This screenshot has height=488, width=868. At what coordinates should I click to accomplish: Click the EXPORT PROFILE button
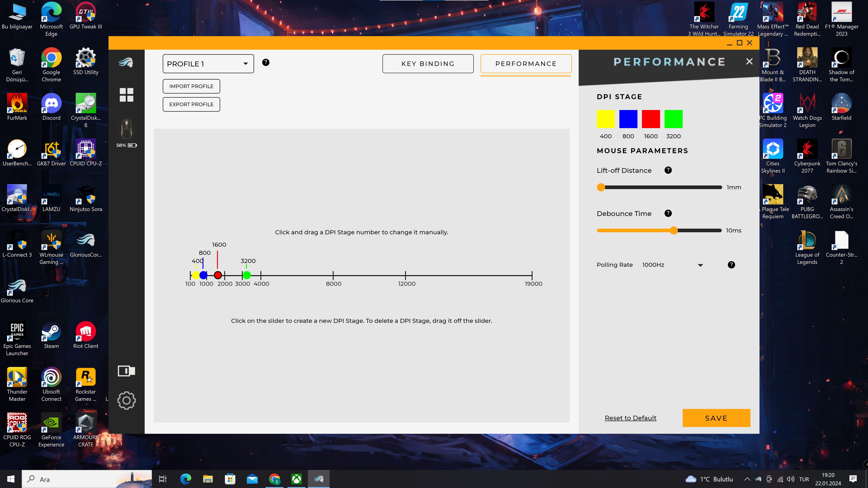point(191,104)
